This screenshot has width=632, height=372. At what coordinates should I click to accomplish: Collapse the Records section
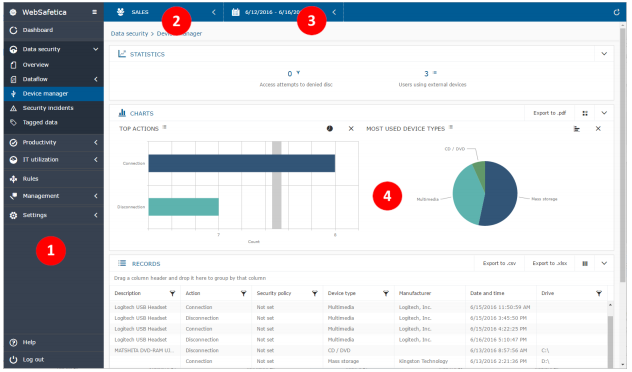(604, 264)
